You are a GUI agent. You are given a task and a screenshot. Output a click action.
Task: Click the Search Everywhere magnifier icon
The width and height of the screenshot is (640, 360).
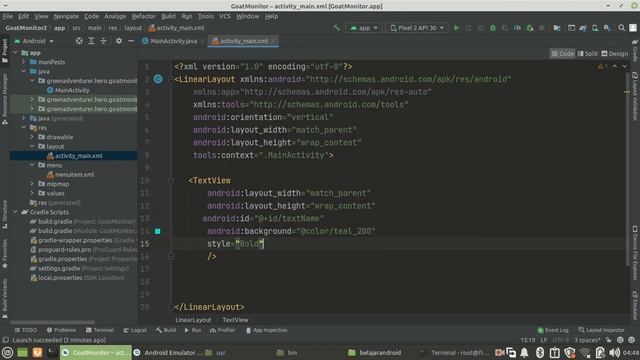point(621,28)
